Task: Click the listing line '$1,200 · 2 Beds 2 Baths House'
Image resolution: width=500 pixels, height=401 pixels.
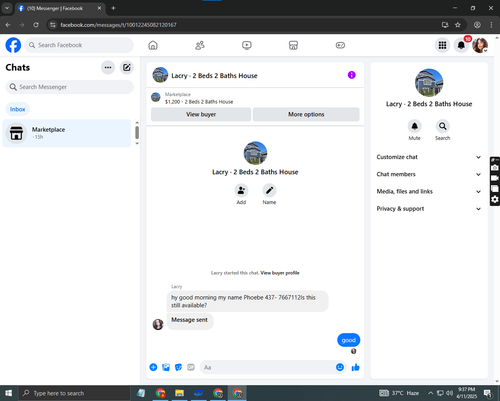Action: pyautogui.click(x=199, y=102)
